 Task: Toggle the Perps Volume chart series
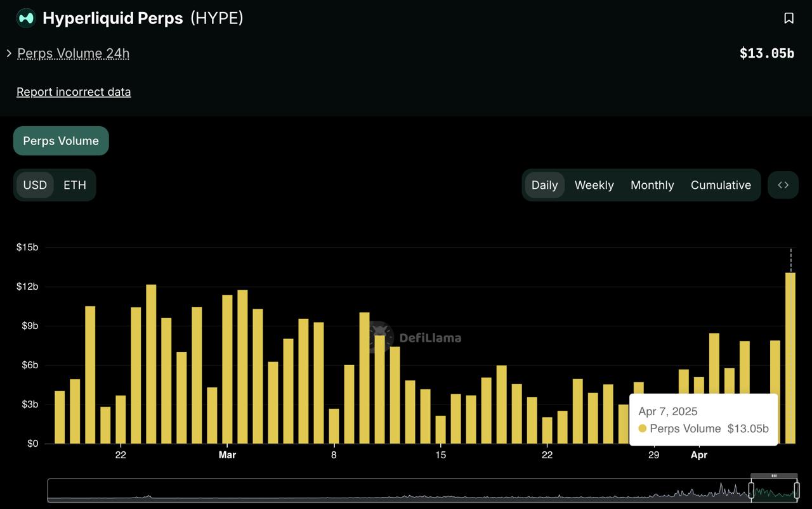click(x=61, y=141)
